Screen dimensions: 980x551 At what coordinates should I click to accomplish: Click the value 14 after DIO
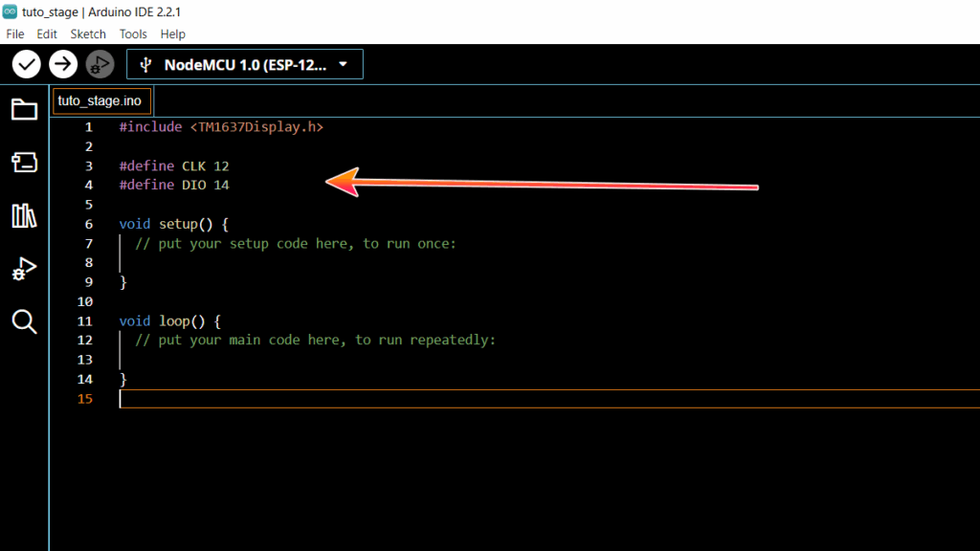[x=221, y=185]
